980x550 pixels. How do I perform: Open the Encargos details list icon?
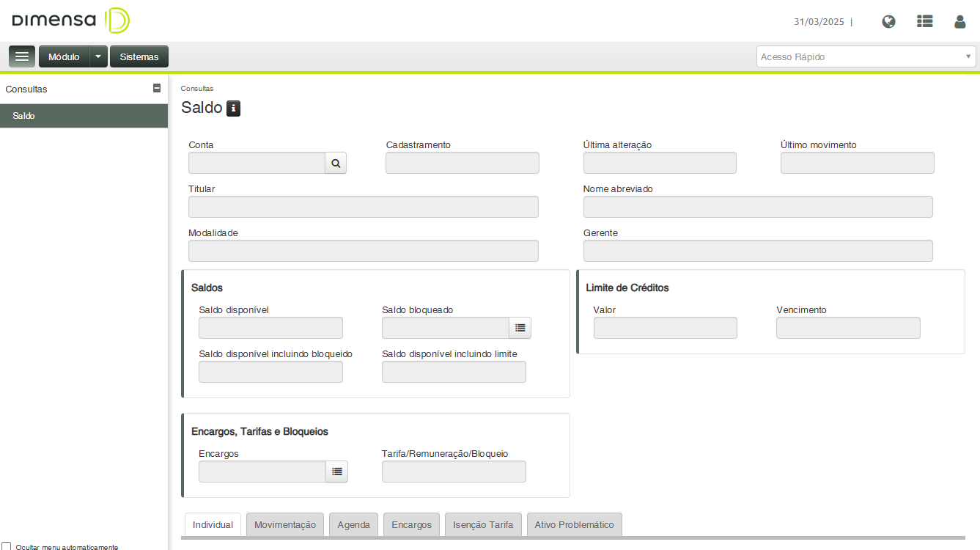tap(336, 472)
